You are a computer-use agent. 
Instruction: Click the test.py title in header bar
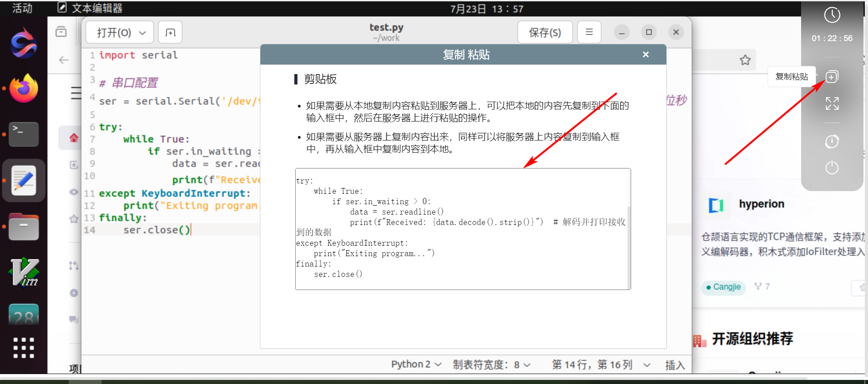click(386, 27)
